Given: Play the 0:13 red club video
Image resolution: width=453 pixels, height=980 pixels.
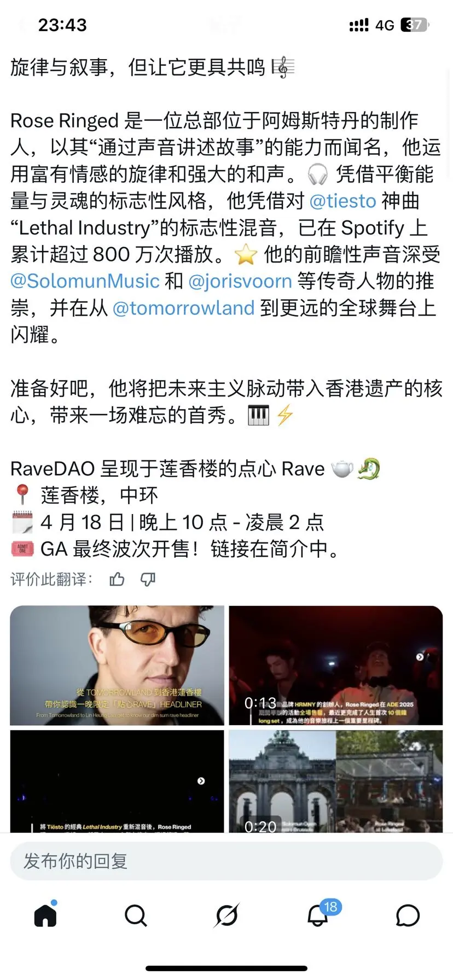Looking at the screenshot, I should pyautogui.click(x=336, y=666).
